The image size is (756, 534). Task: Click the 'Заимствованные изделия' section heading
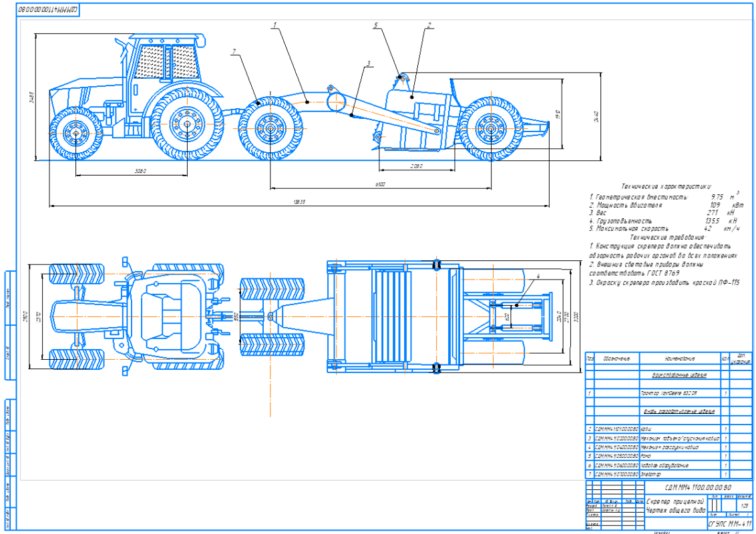tap(679, 375)
